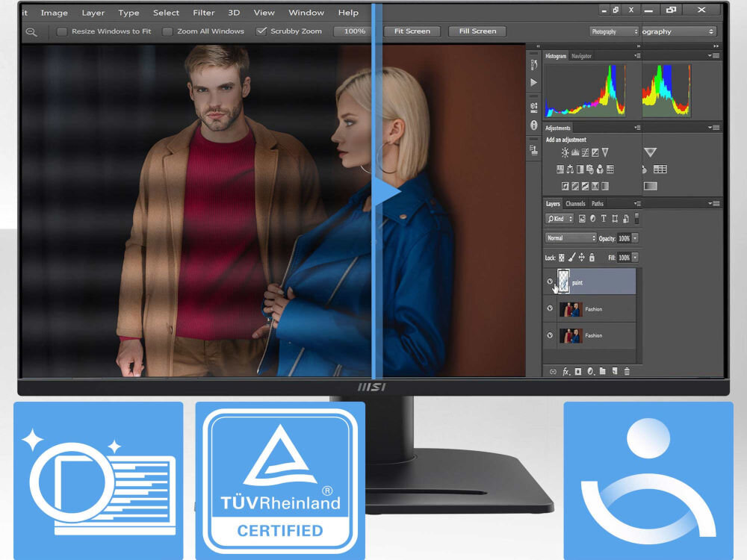
Task: Open the Normal blend mode dropdown
Action: click(x=571, y=238)
